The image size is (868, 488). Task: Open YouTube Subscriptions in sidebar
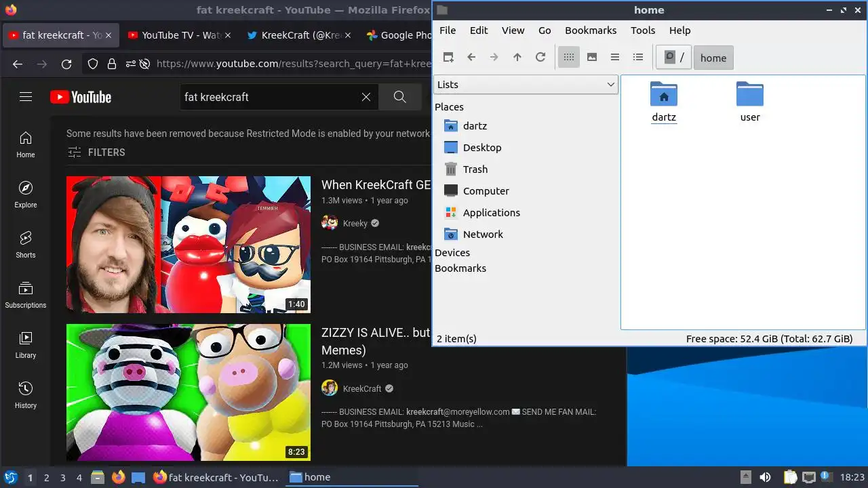[x=26, y=295]
